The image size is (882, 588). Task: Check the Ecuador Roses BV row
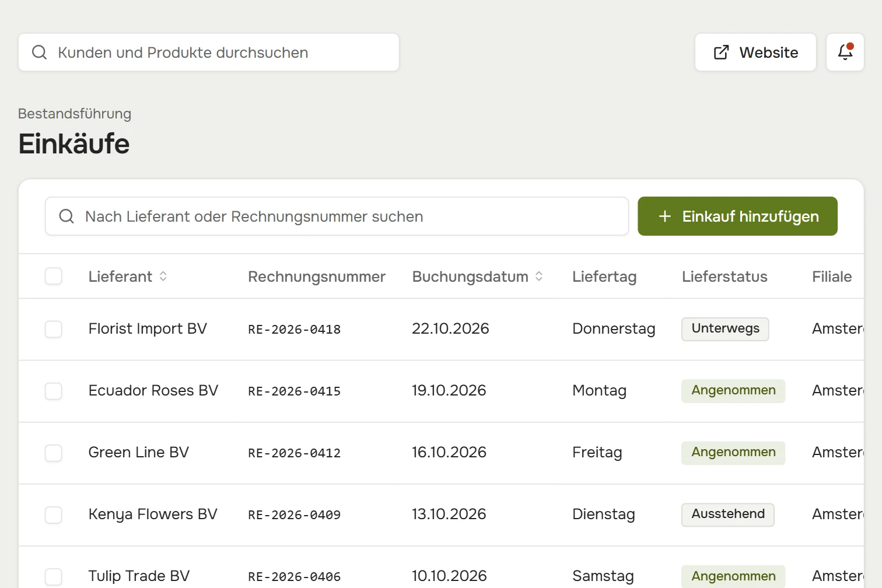pyautogui.click(x=54, y=391)
